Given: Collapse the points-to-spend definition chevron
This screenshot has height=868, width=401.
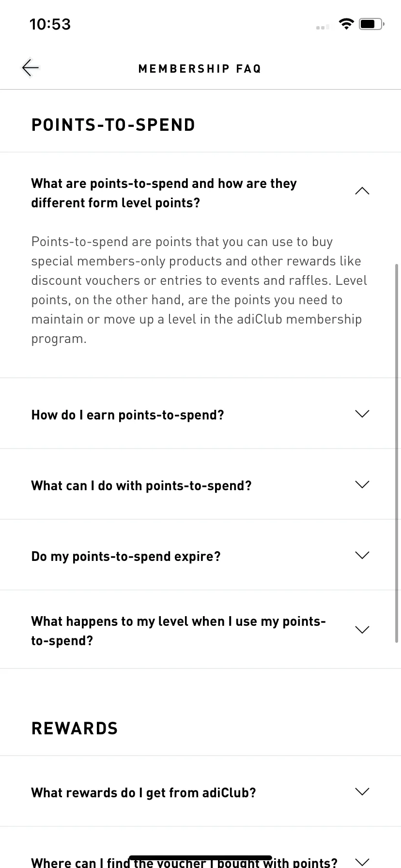Looking at the screenshot, I should (x=362, y=191).
